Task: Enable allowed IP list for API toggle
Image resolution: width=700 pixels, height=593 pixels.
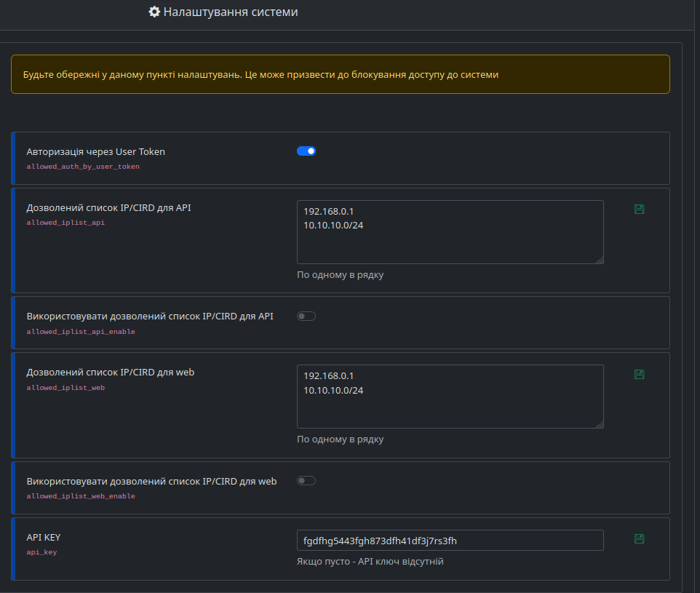Action: 306,317
